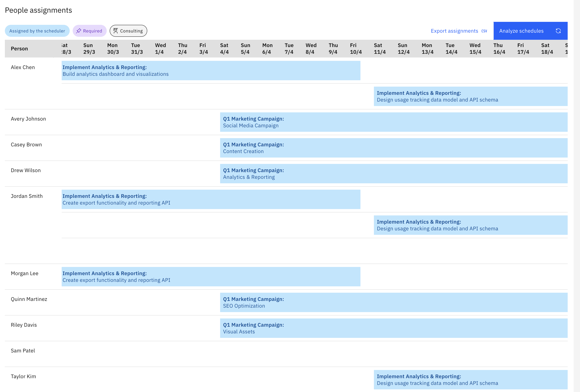
Task: Click the Person column header
Action: coord(19,49)
